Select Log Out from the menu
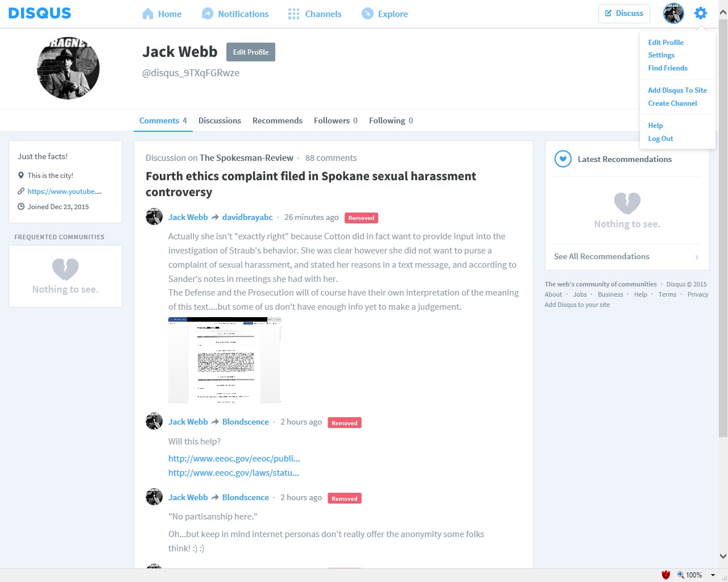Screen dimensions: 728x582 (660, 138)
